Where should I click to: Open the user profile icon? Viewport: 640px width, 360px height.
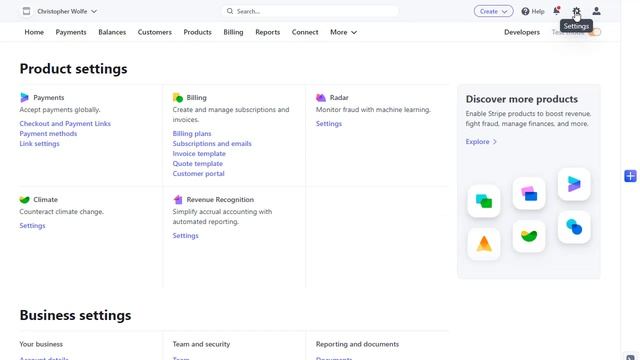coord(596,11)
